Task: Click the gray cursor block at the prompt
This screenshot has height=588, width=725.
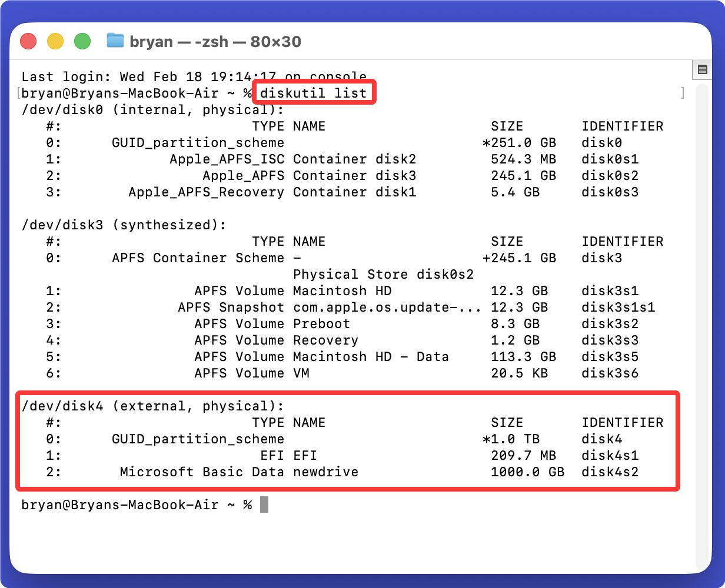Action: (264, 505)
